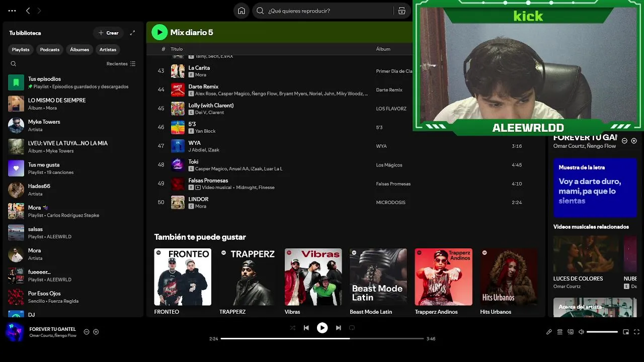
Task: Select the Playlists filter chip
Action: pyautogui.click(x=21, y=49)
